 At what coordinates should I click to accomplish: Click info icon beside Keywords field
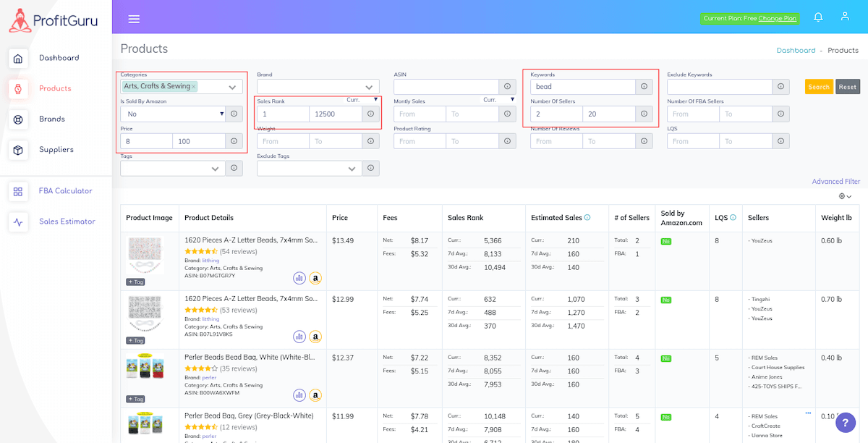pos(644,87)
